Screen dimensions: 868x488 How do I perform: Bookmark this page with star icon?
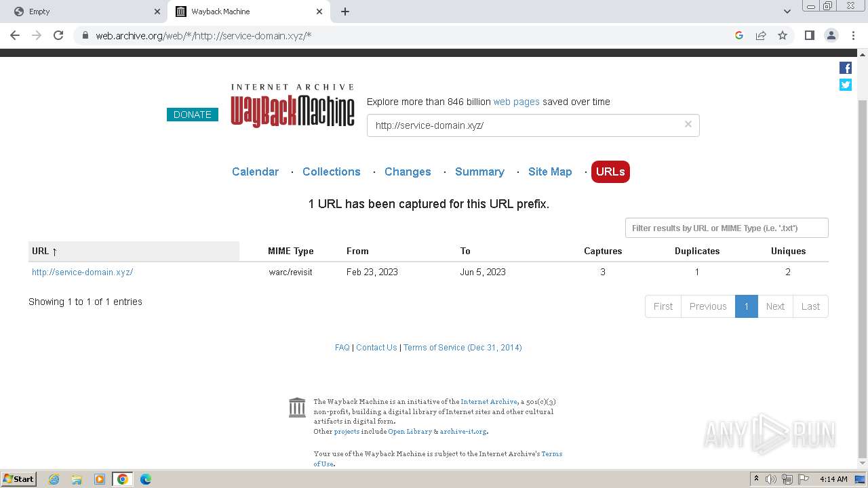pyautogui.click(x=783, y=35)
